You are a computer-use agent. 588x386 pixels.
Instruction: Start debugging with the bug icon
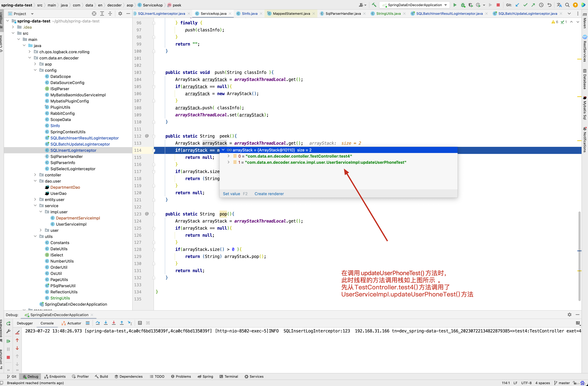point(463,5)
